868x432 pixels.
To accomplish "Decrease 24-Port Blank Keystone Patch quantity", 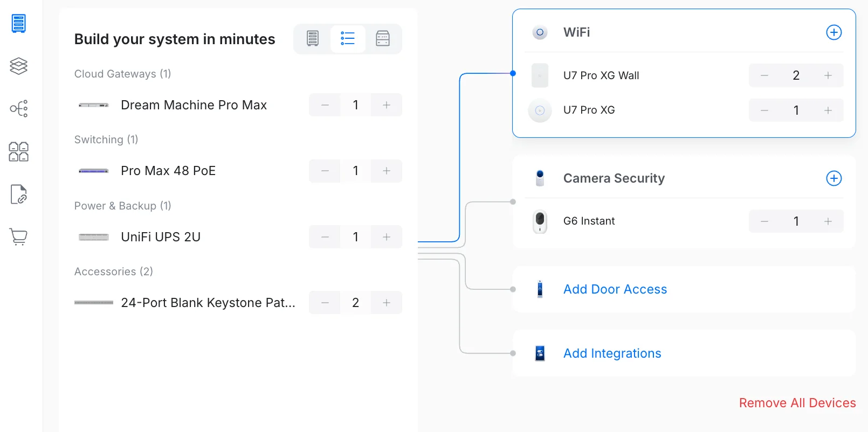I will tap(325, 303).
